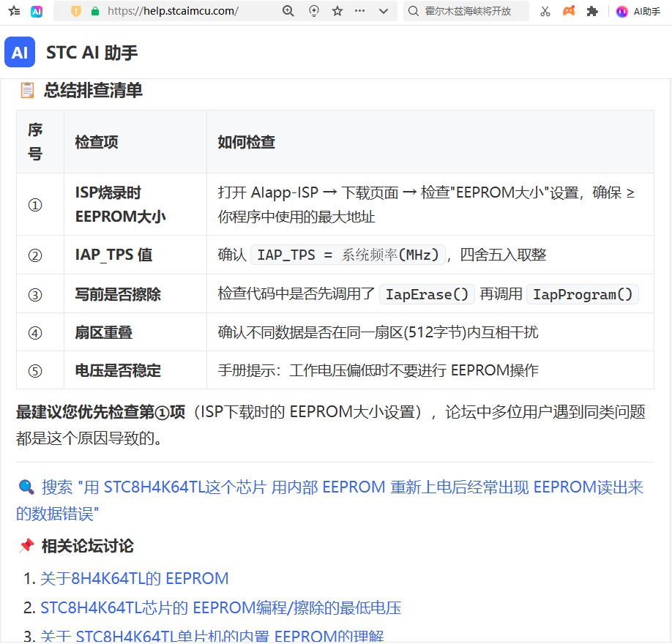Click the IapErase() code snippet
Viewport: 672px width, 644px height.
pos(427,294)
